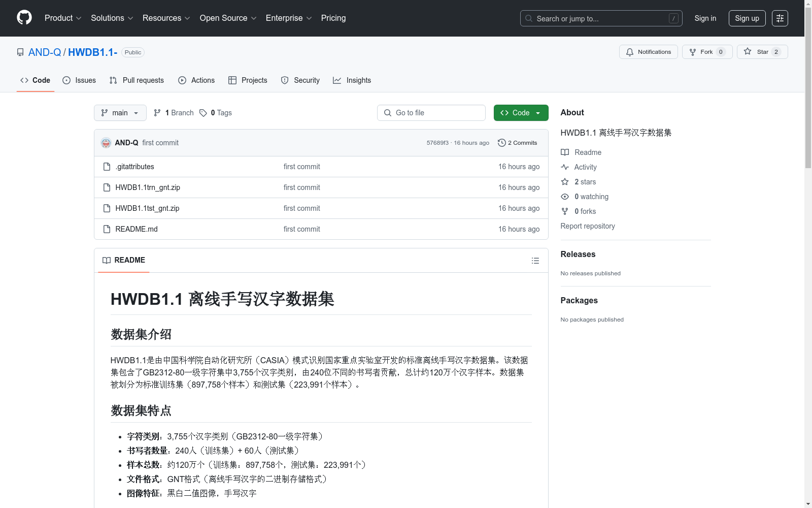
Task: Open the GitHub homepage via logo
Action: click(x=24, y=18)
